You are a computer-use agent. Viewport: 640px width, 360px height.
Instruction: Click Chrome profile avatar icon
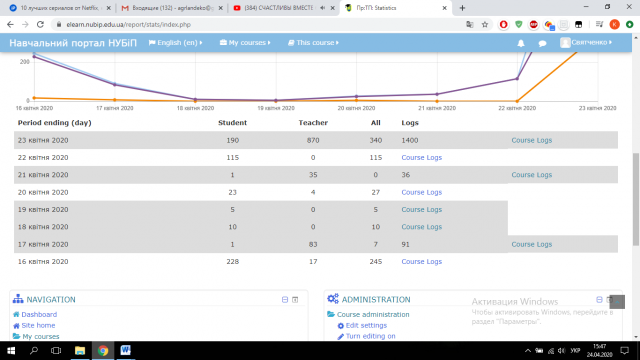point(615,24)
